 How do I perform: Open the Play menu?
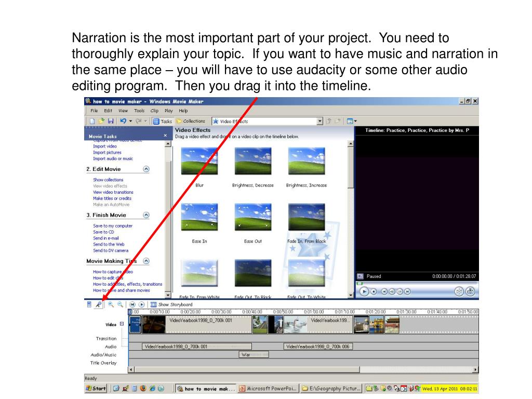169,111
